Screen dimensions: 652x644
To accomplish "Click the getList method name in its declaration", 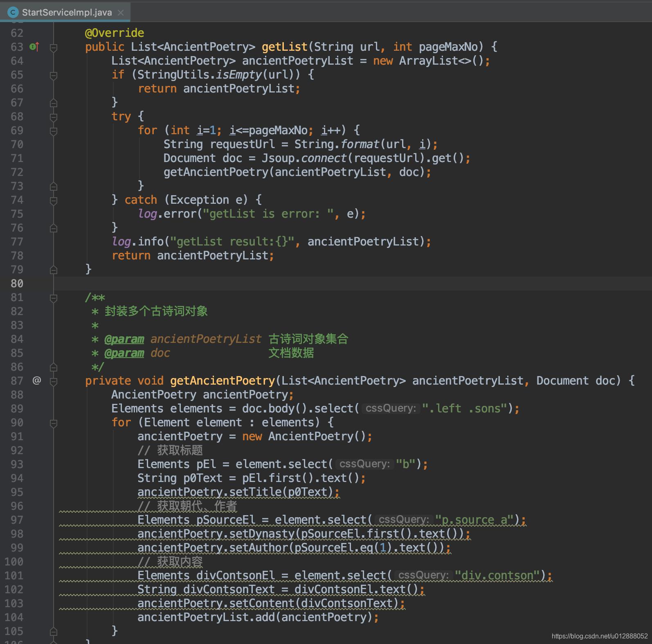I will 285,47.
